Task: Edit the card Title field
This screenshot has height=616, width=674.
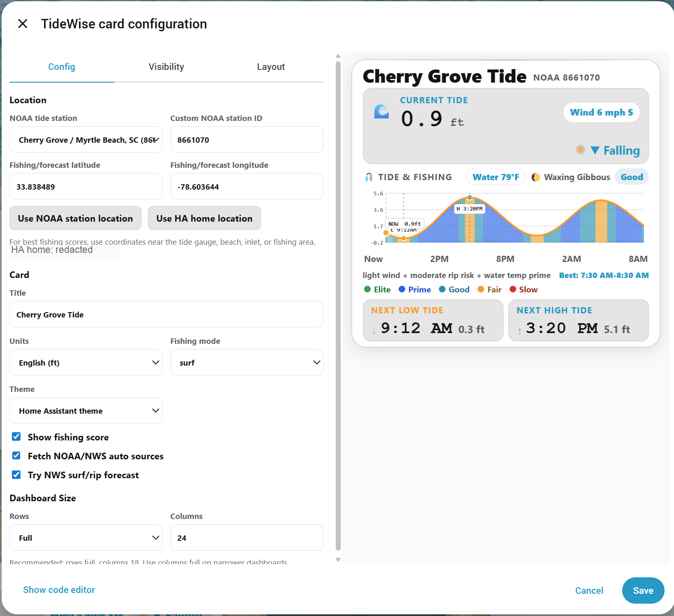Action: 166,314
